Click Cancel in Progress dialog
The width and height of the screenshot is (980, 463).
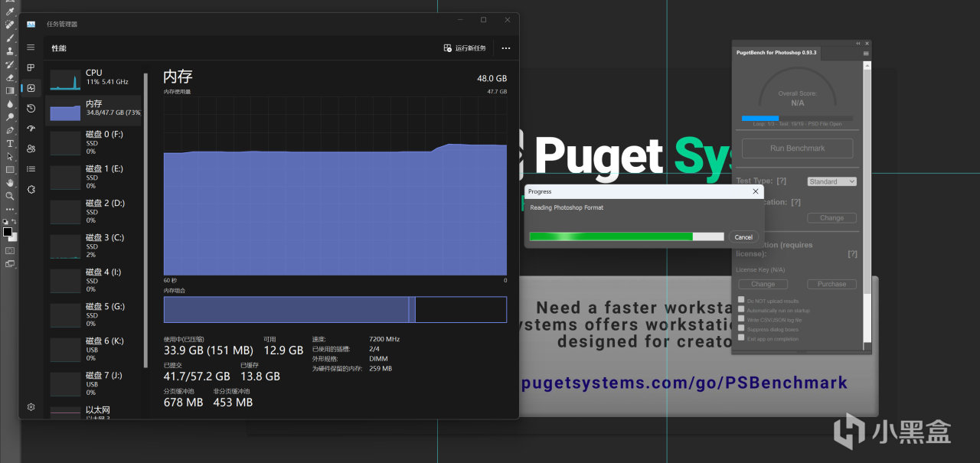click(x=743, y=237)
